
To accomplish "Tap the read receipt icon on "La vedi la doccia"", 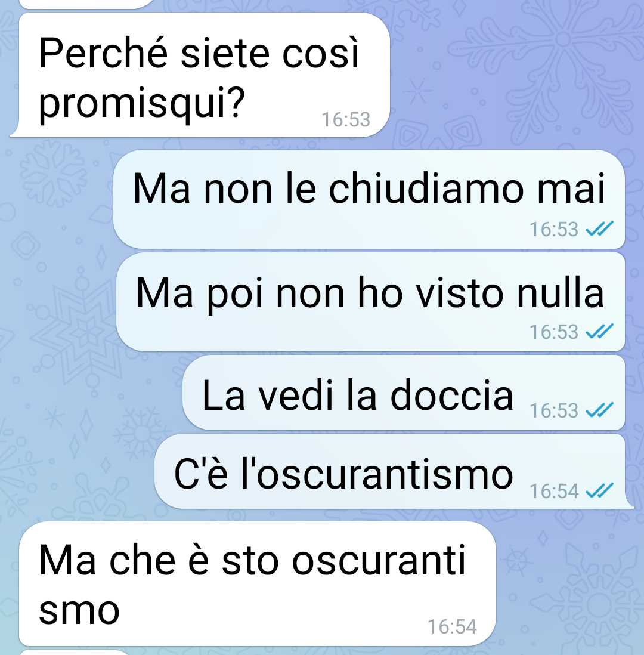I will 599,410.
